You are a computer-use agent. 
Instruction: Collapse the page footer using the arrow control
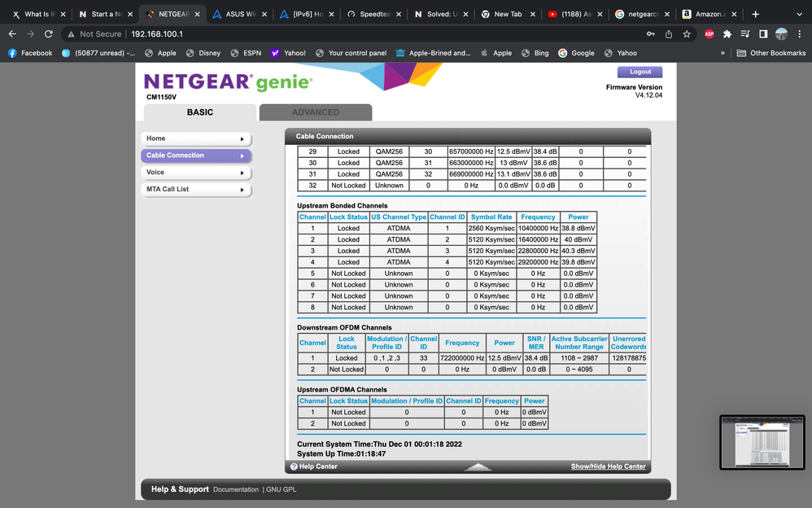point(478,466)
